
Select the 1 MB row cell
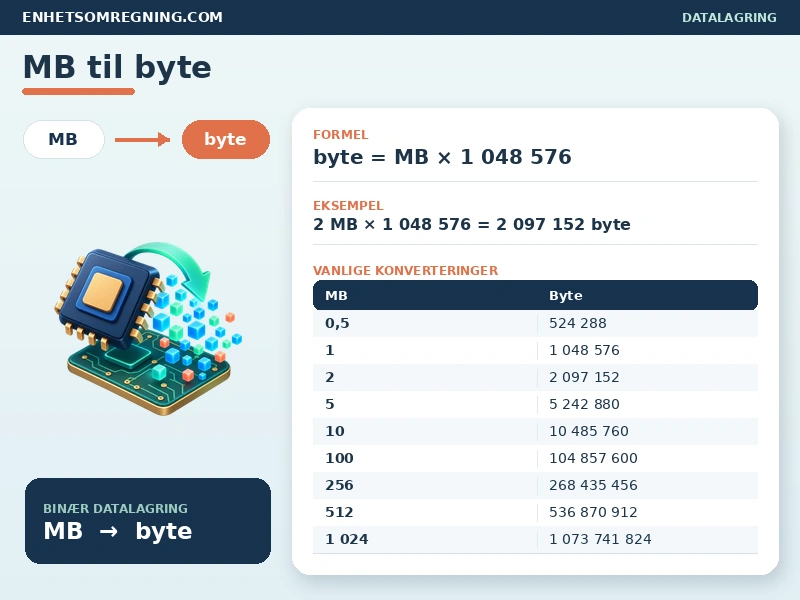click(330, 350)
